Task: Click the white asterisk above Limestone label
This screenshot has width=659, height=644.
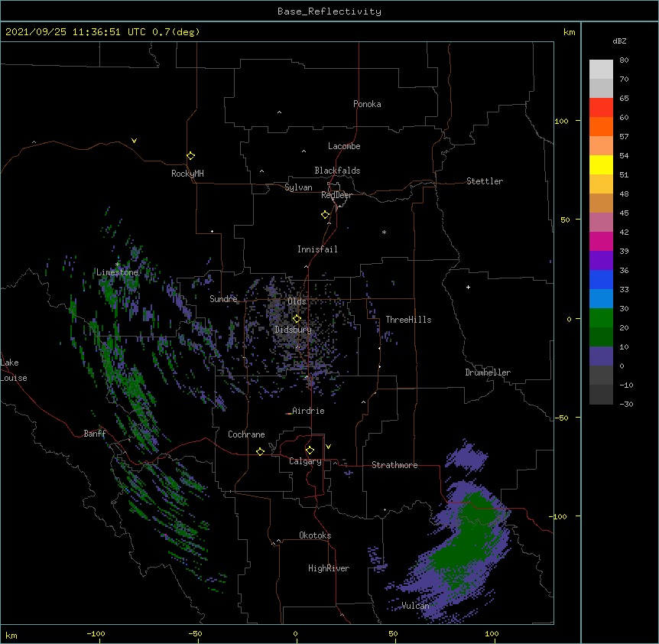Action: tap(117, 264)
